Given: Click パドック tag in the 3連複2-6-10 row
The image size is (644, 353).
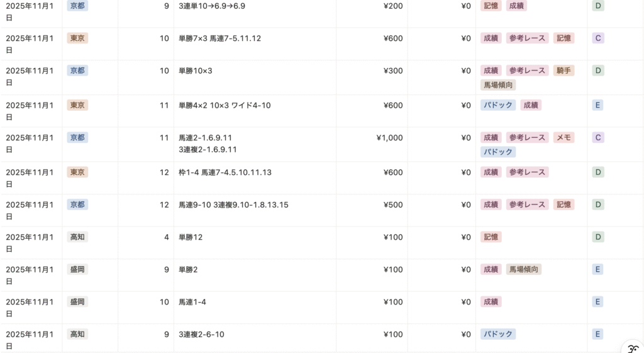Looking at the screenshot, I should point(497,334).
